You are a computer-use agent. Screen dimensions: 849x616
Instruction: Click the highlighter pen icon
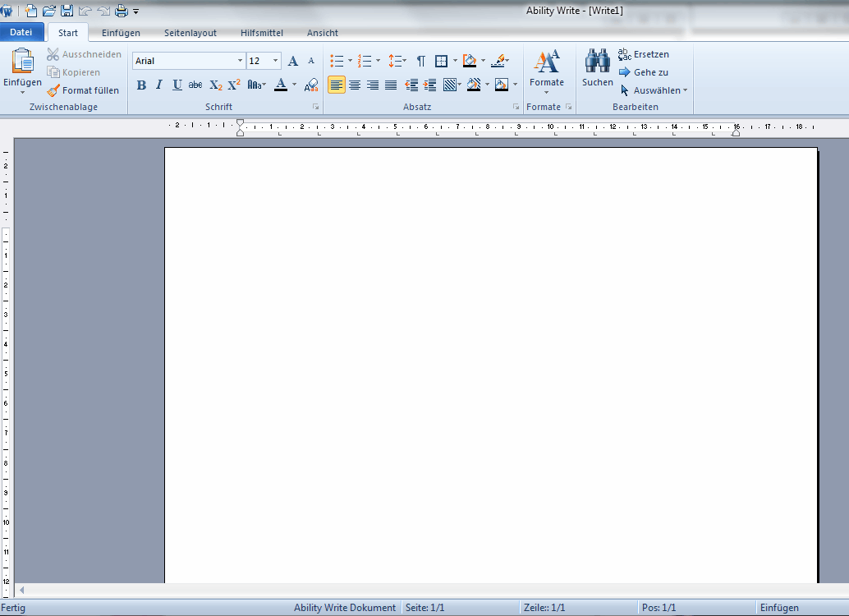pos(498,61)
